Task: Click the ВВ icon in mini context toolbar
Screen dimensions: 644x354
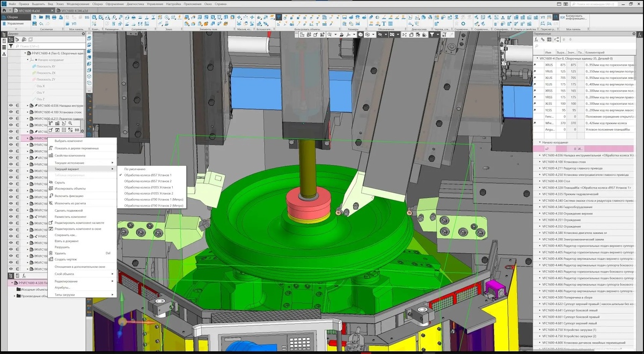Action: [77, 130]
